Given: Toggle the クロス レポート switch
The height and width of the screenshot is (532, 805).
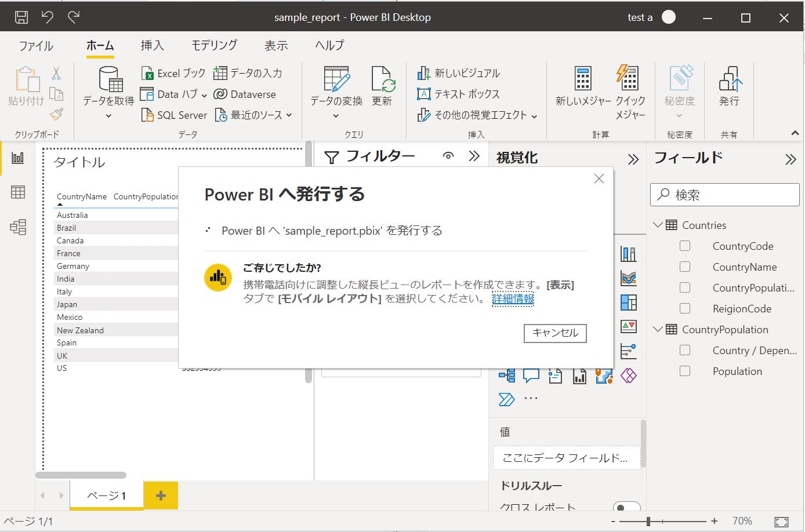Looking at the screenshot, I should click(626, 508).
